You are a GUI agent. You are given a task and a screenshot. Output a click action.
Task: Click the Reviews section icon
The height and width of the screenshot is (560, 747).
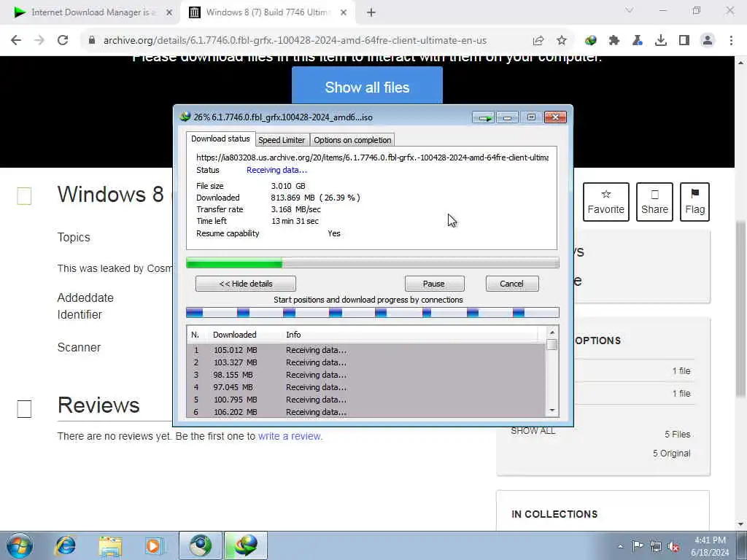coord(24,408)
